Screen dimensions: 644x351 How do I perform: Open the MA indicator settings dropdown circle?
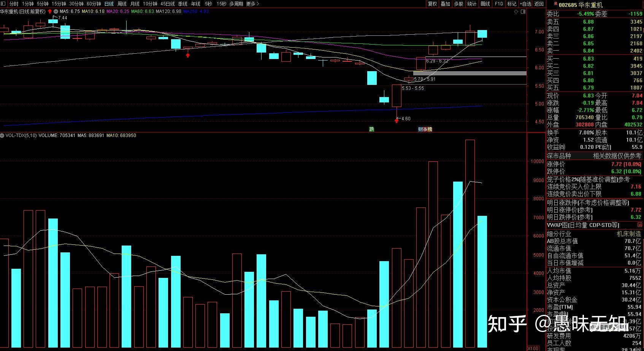(56, 11)
